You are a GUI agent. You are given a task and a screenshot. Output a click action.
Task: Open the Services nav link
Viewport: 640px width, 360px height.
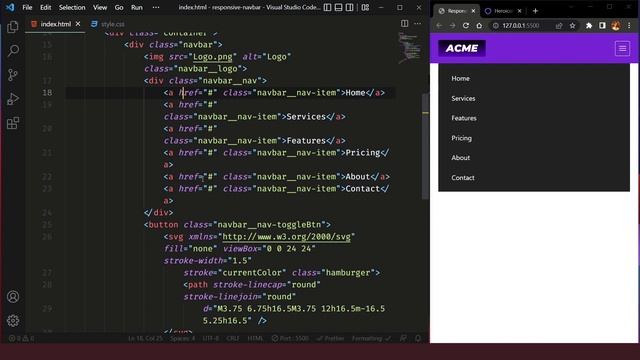(463, 98)
